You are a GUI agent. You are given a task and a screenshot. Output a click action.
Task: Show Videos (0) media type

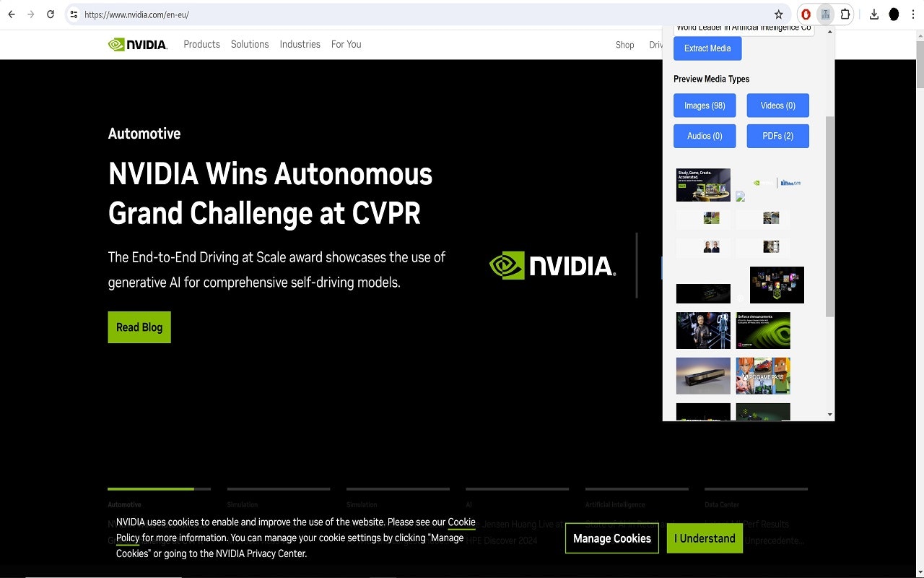[x=777, y=105]
